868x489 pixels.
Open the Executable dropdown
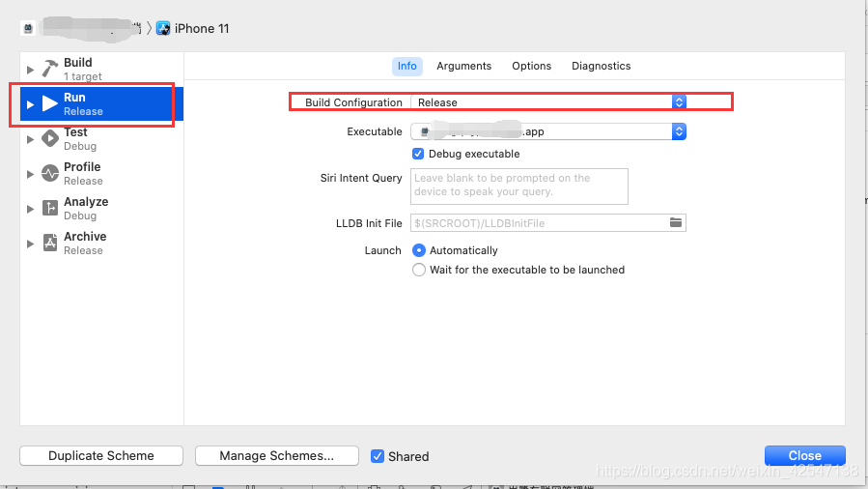pyautogui.click(x=548, y=131)
